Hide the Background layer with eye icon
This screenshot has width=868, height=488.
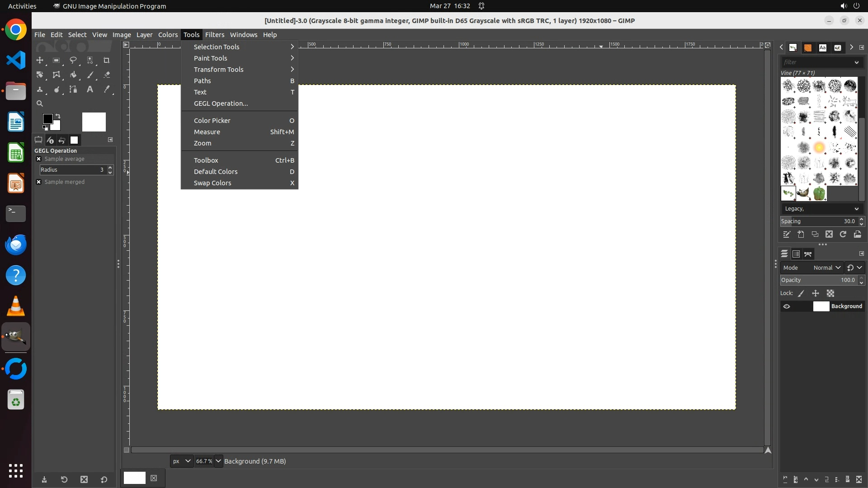pos(787,306)
